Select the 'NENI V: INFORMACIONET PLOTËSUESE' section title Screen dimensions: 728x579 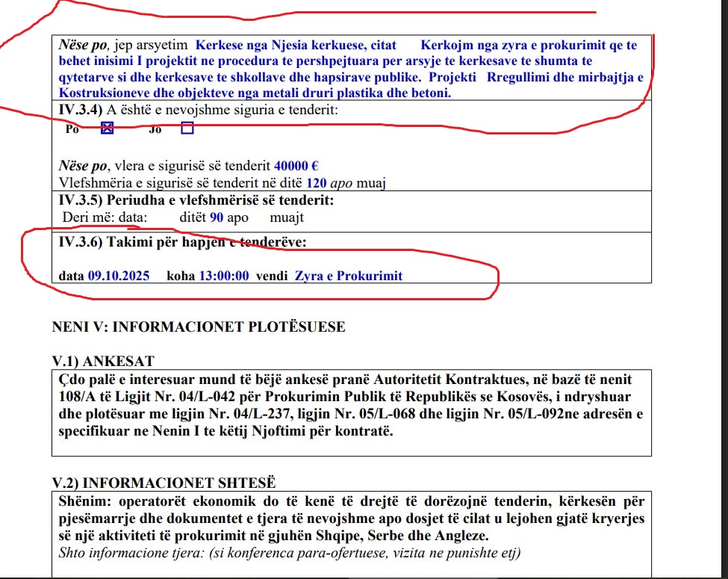point(199,327)
